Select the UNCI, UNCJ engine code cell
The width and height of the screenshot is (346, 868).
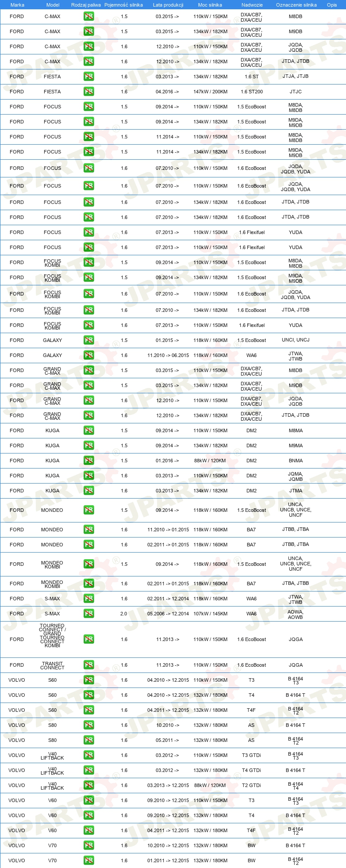[296, 340]
